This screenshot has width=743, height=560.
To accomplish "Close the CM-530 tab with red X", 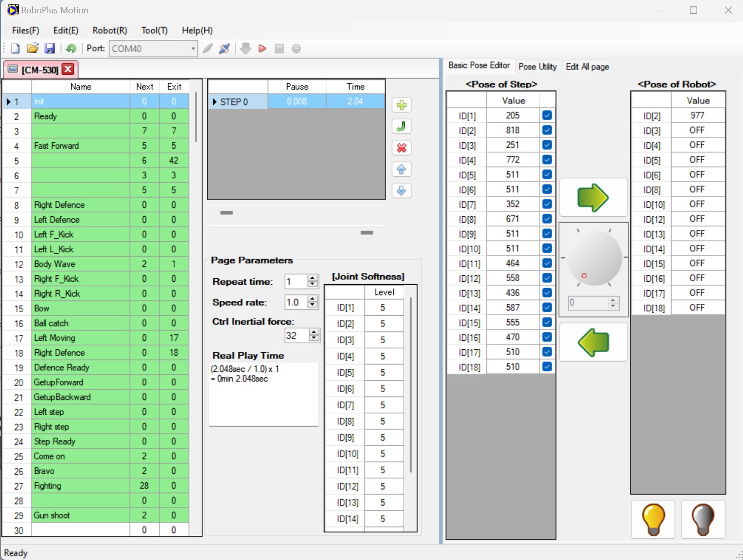I will [x=68, y=69].
